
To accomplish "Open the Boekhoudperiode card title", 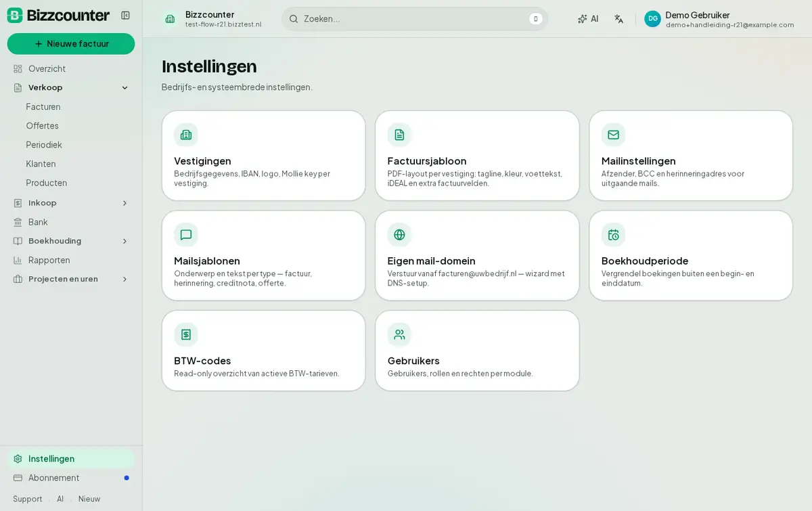I will [x=645, y=261].
